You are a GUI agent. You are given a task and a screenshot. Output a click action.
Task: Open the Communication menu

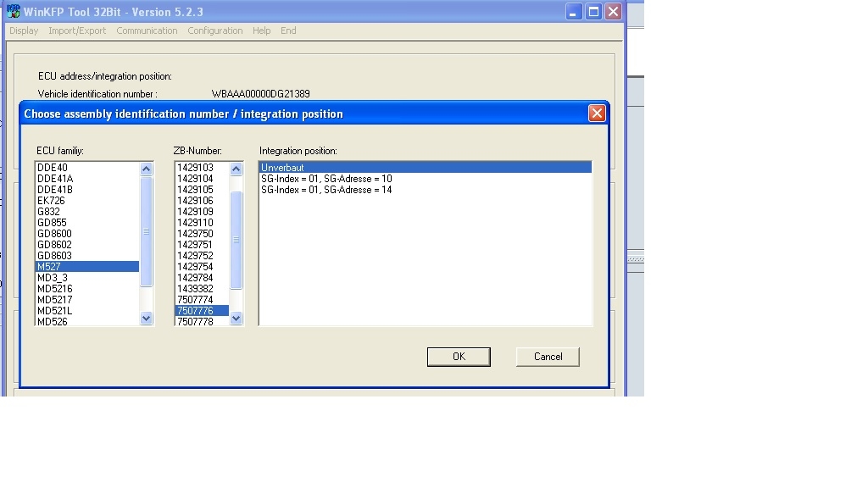pyautogui.click(x=147, y=30)
